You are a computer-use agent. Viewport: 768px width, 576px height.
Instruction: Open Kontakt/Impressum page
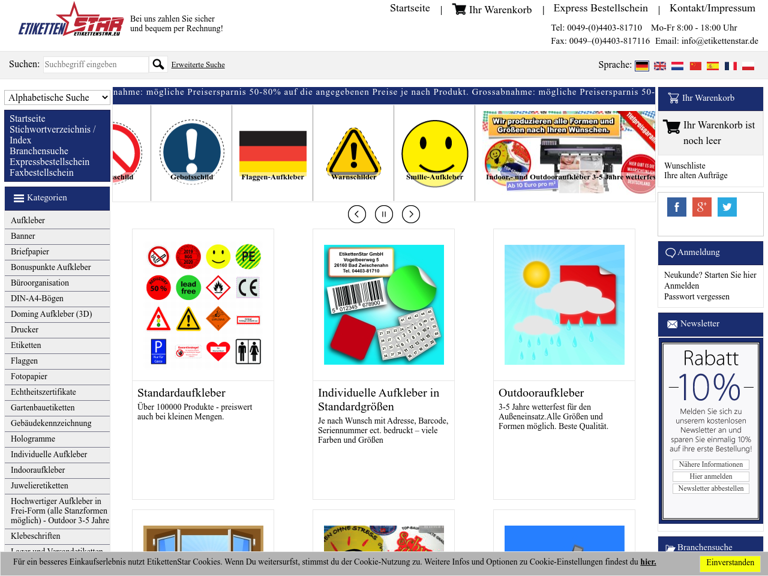712,9
